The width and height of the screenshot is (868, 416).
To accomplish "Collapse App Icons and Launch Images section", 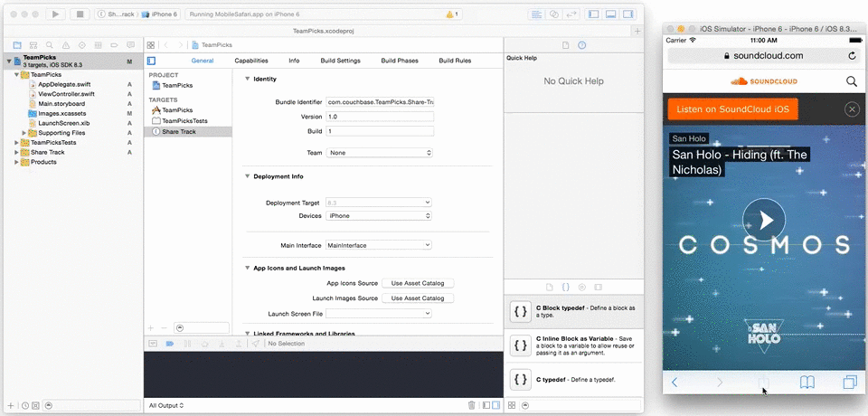I will point(247,268).
